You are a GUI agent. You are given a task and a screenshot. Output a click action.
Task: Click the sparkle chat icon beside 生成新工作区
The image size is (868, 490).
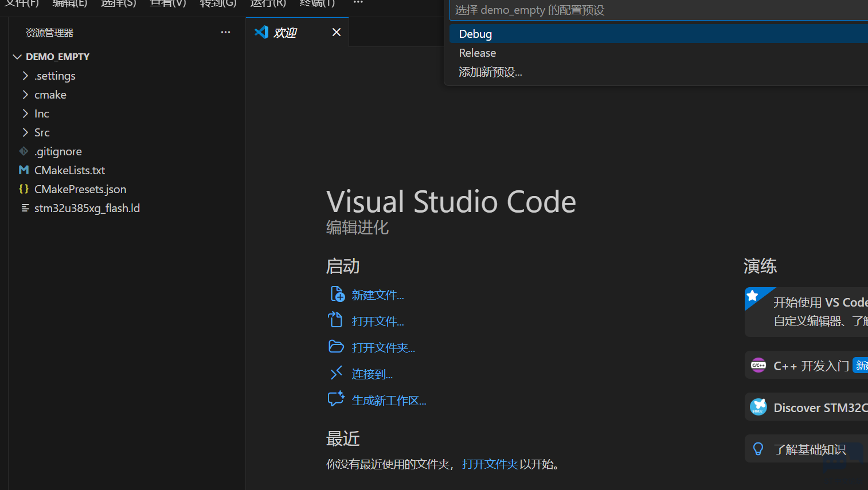click(x=336, y=399)
